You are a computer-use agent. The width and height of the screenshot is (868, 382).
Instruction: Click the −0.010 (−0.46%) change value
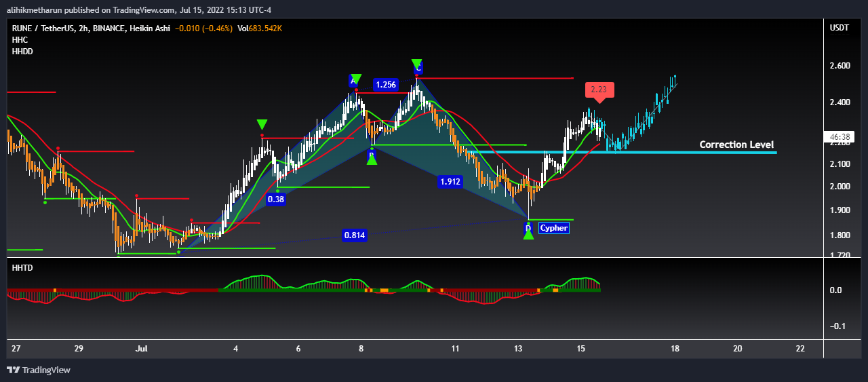pyautogui.click(x=203, y=28)
